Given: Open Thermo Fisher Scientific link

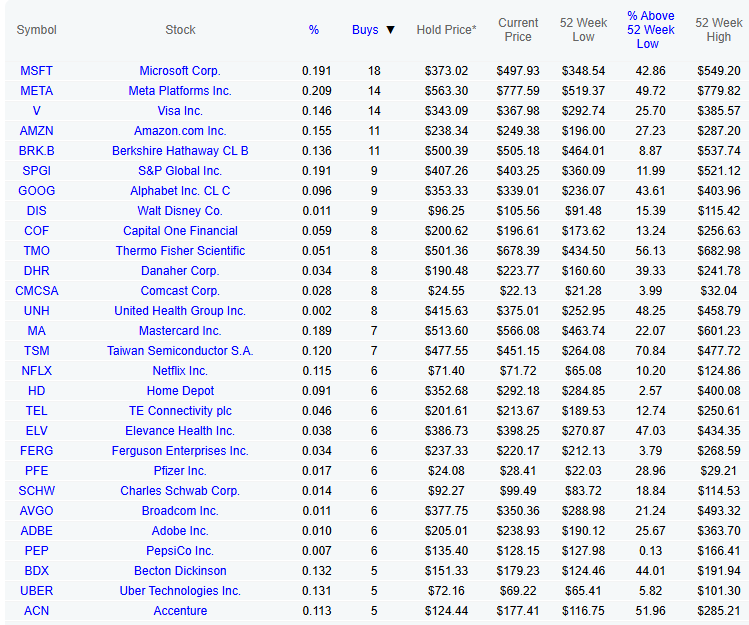Looking at the screenshot, I should (x=180, y=251).
